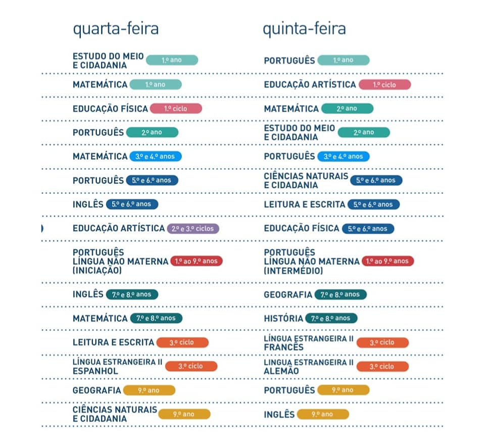Screen dimensions: 485x448
Task: Click the História subject label
Action: 282,319
